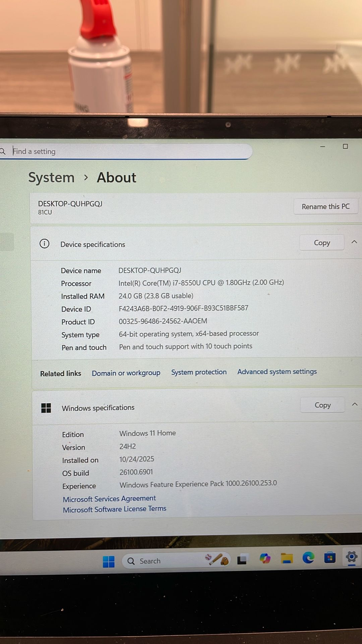Open Advanced system settings link

pyautogui.click(x=277, y=372)
